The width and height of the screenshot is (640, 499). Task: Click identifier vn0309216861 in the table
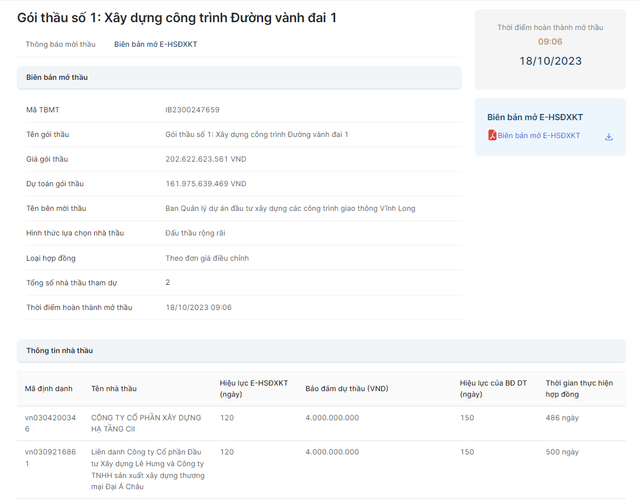(49, 457)
